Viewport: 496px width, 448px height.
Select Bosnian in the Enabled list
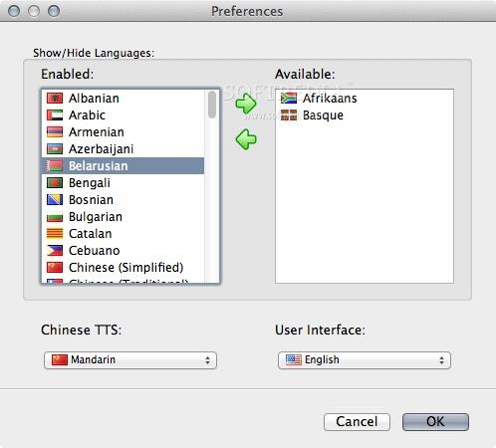coord(123,199)
